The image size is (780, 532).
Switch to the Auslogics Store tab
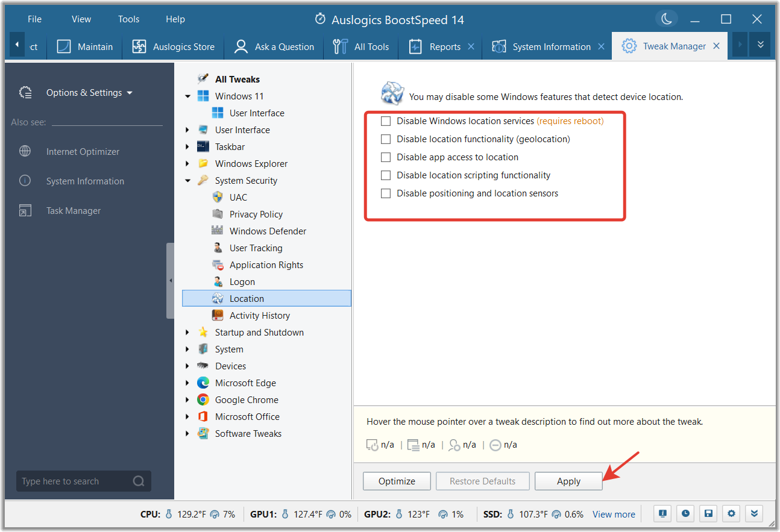pos(174,46)
